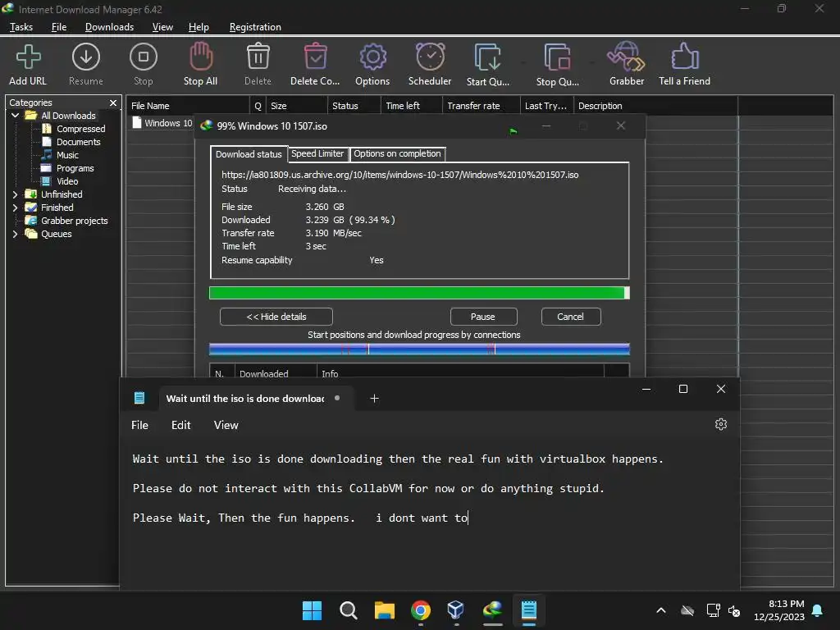This screenshot has height=630, width=840.
Task: Cancel the Windows 10 ISO download
Action: [x=571, y=317]
